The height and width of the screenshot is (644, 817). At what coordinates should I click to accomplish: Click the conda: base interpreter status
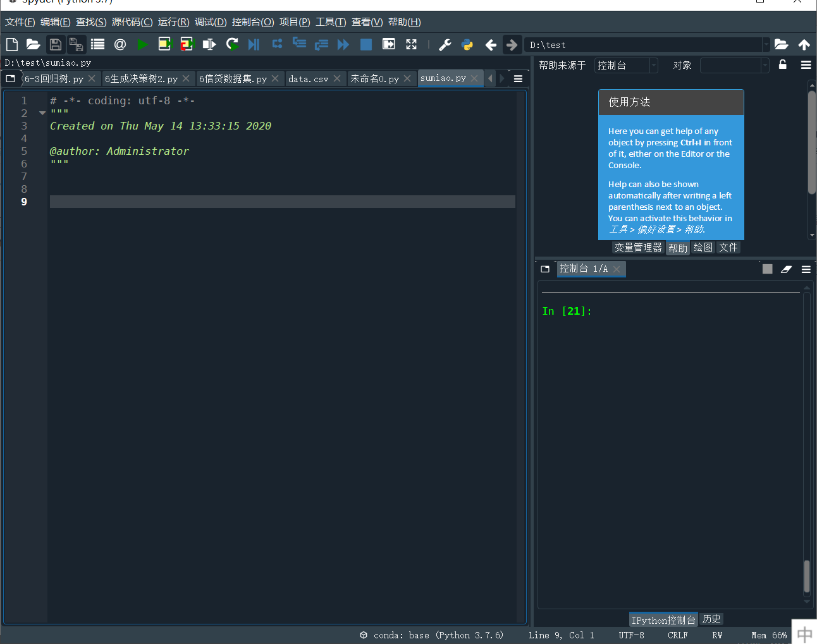pyautogui.click(x=432, y=635)
